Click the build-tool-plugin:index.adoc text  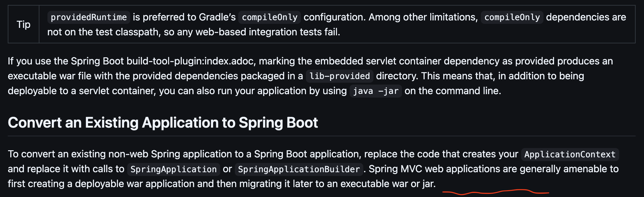click(x=190, y=61)
